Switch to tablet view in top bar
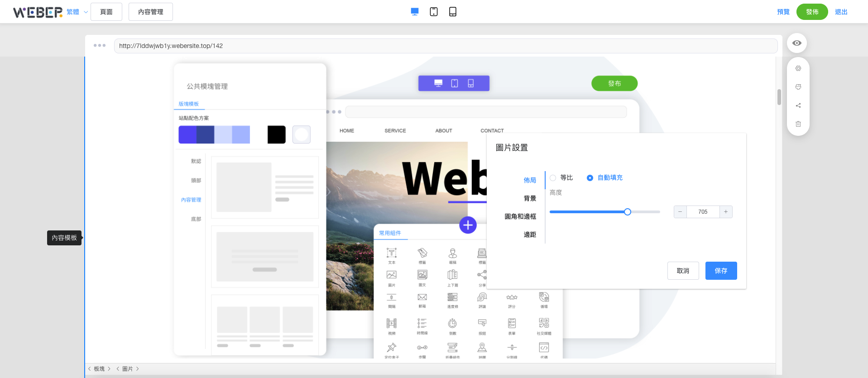This screenshot has height=378, width=868. pyautogui.click(x=434, y=12)
